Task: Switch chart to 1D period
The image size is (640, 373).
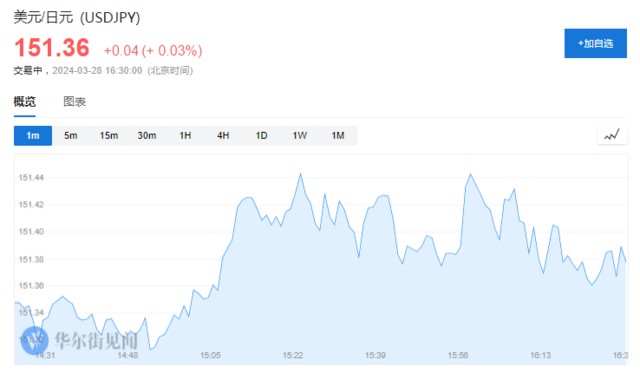Action: [262, 135]
